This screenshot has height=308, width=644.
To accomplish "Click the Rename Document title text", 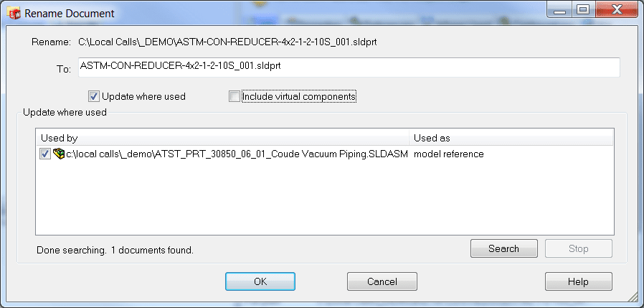I will [x=70, y=14].
